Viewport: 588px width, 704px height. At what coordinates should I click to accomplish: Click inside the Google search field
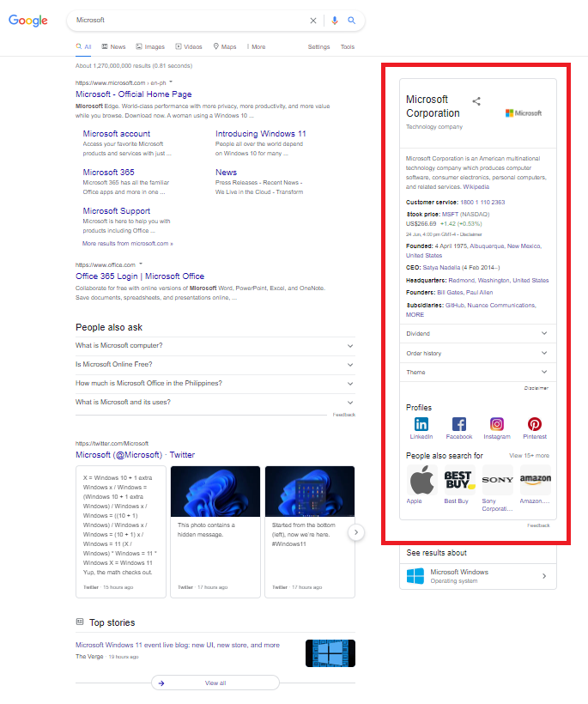(x=191, y=21)
